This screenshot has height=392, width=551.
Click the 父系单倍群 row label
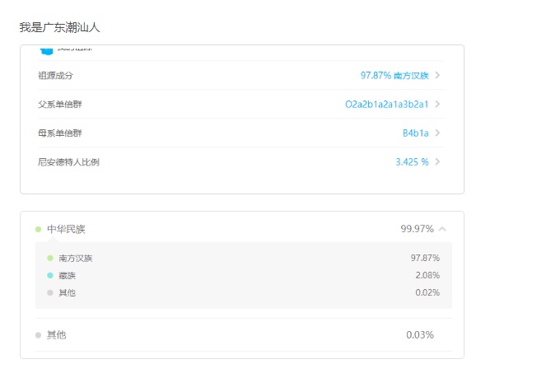[60, 105]
